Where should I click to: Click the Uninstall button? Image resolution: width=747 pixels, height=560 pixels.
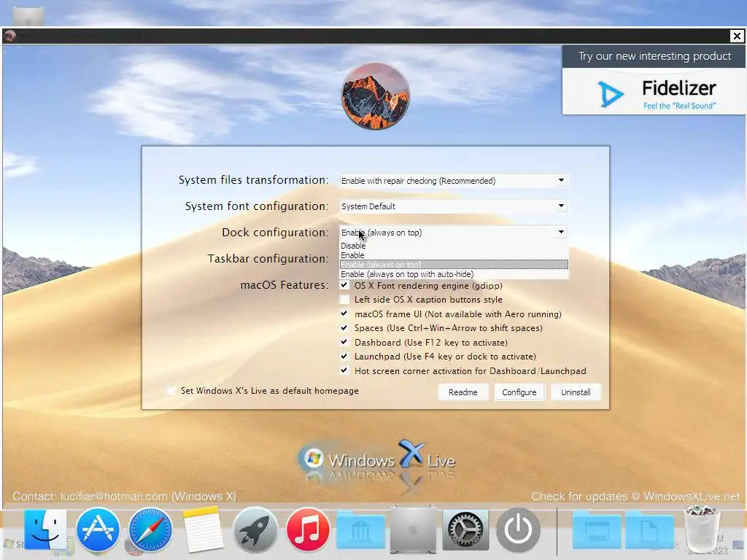[576, 392]
